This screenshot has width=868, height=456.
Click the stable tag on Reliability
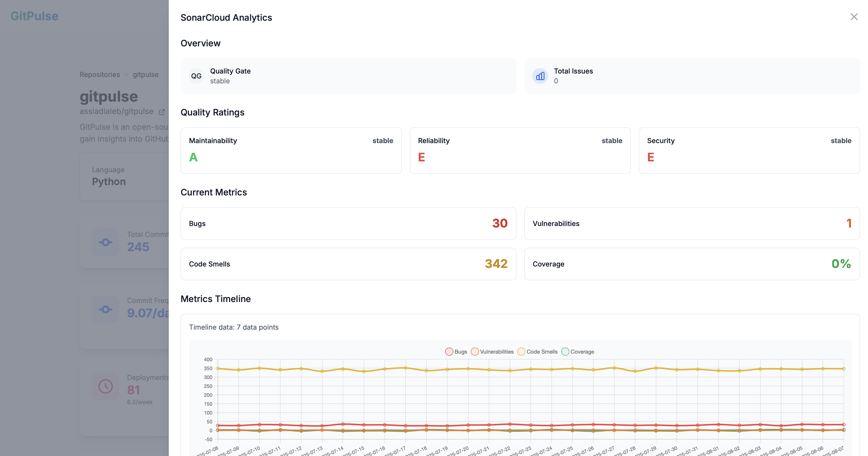pyautogui.click(x=612, y=141)
